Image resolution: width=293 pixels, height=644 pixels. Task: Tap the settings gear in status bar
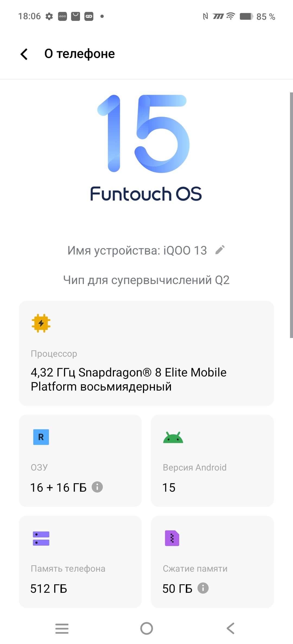[49, 17]
